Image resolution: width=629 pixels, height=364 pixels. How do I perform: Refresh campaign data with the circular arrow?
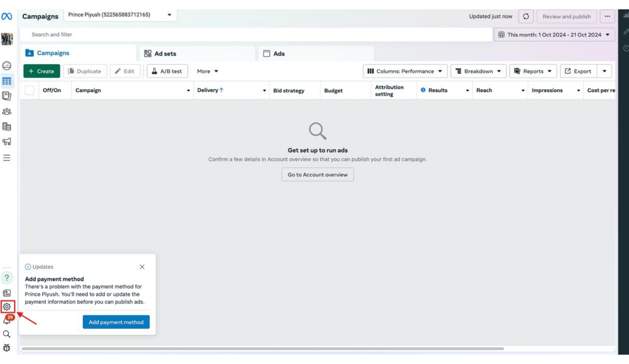[526, 16]
